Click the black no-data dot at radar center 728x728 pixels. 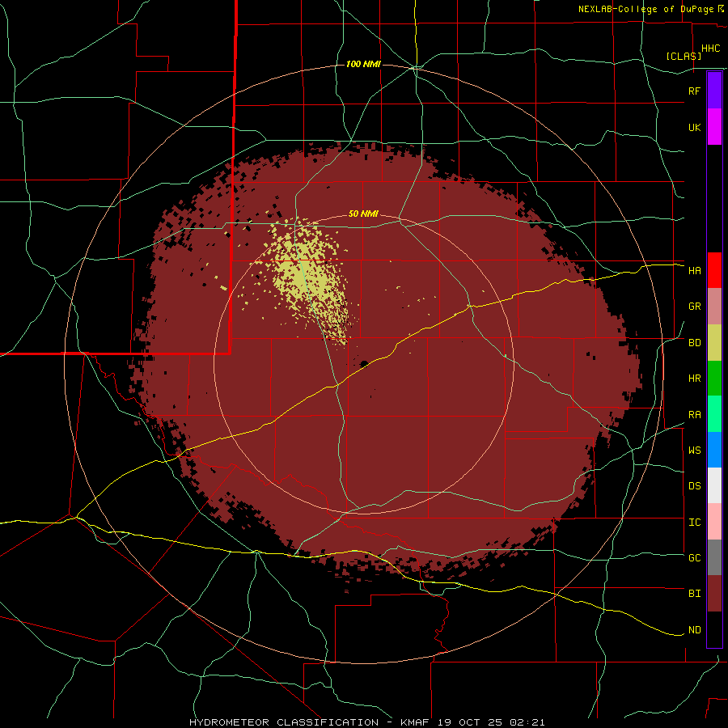point(364,363)
